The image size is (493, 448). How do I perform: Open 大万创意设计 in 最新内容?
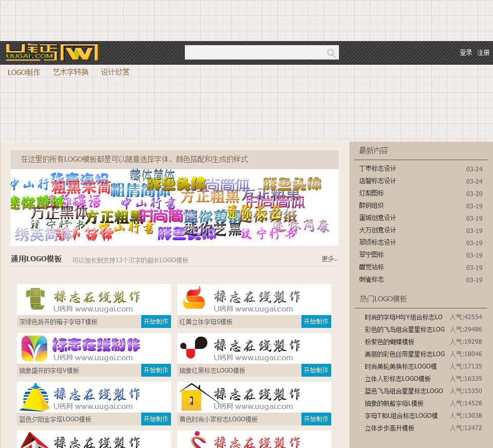point(377,230)
